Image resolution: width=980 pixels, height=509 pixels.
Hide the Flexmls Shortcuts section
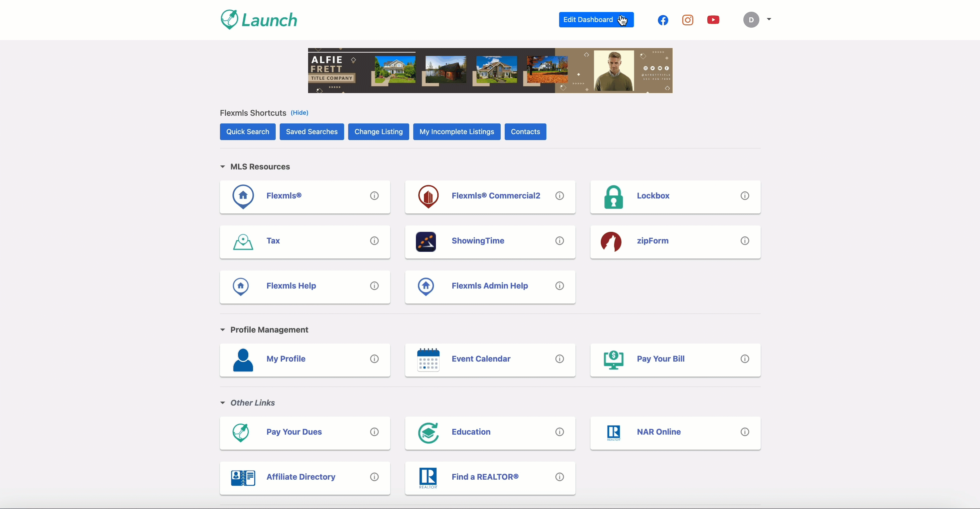click(x=299, y=112)
